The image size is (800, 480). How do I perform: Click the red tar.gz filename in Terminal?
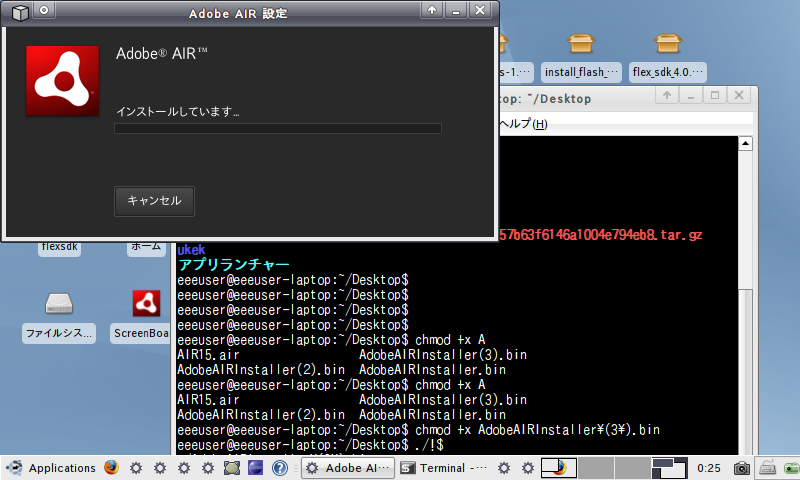click(x=601, y=235)
